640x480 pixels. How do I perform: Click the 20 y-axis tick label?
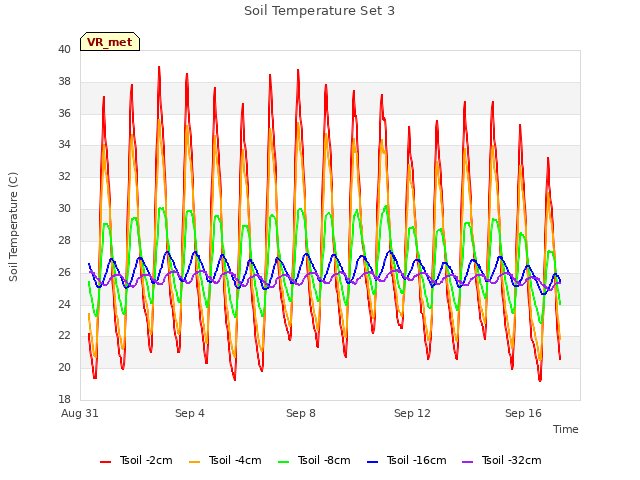click(x=64, y=367)
